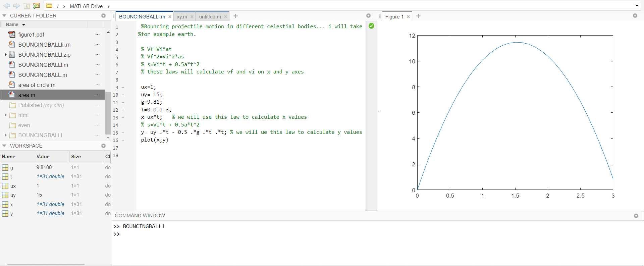
Task: Expand the chevron after MATLAB Drive
Action: tap(108, 6)
